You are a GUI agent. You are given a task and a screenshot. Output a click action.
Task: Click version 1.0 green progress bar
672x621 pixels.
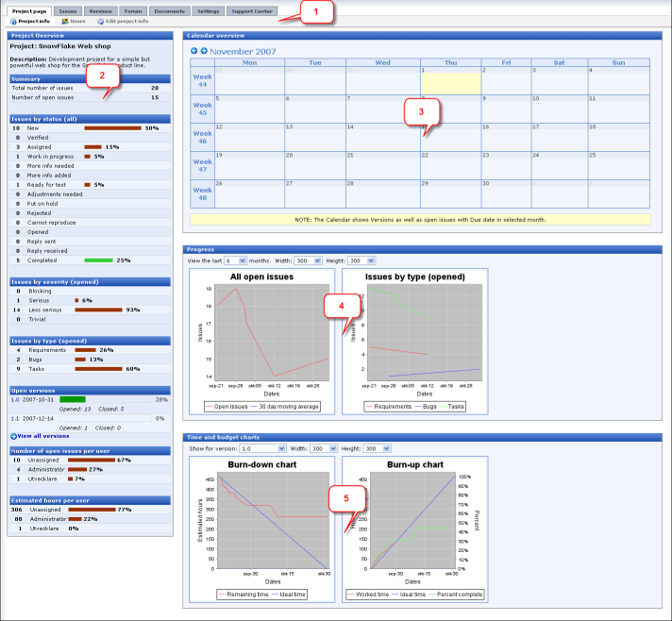pyautogui.click(x=73, y=399)
